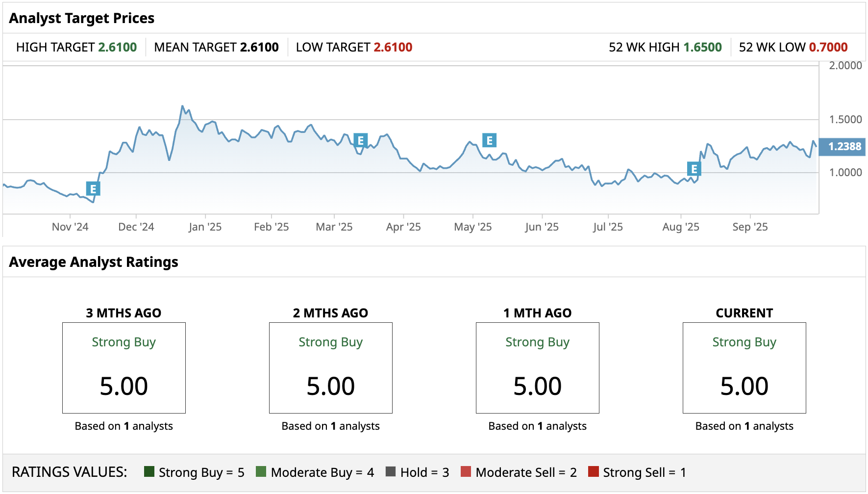Viewport: 868px width, 494px height.
Task: Click the earnings E marker near May '25
Action: tap(489, 140)
